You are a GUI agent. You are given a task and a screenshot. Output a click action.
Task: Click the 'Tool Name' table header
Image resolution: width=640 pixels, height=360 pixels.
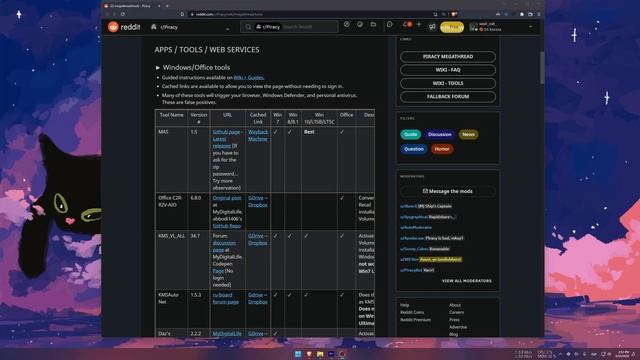171,115
